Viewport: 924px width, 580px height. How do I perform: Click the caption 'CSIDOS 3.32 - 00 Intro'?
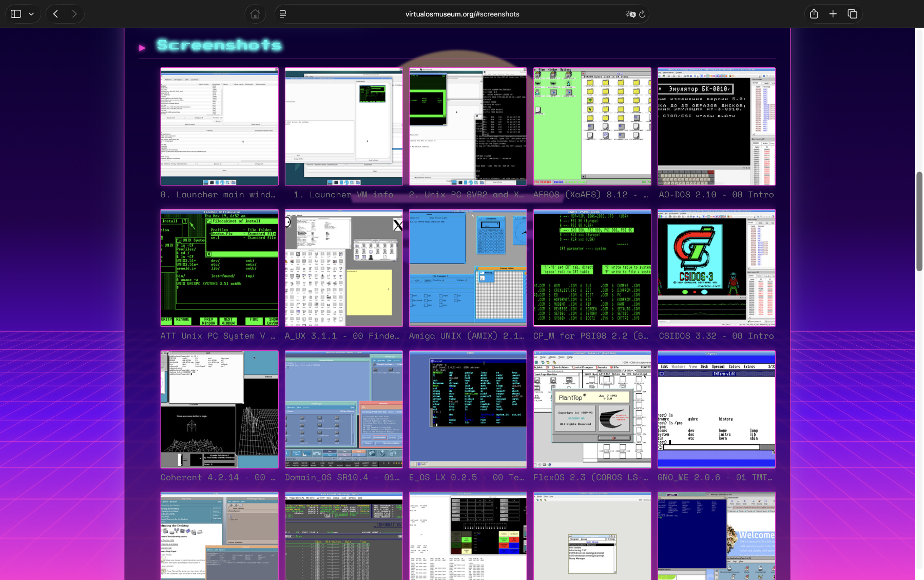[716, 336]
